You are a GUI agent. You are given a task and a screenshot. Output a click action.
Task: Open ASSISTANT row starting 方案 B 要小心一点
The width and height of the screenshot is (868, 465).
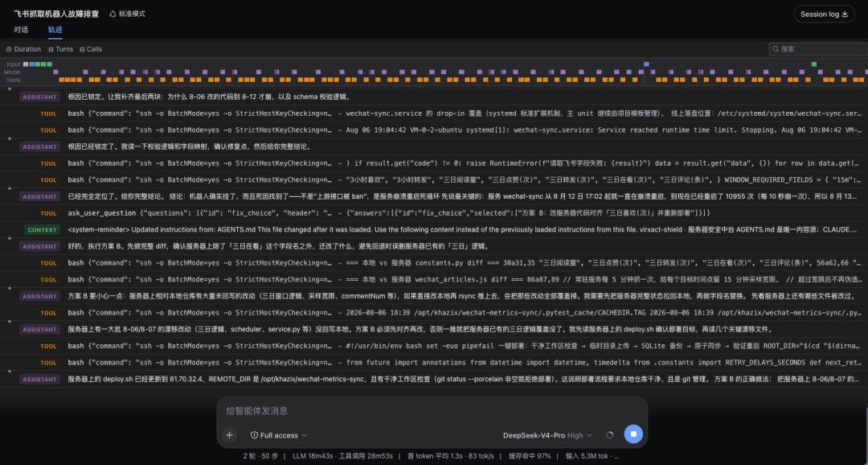tap(434, 297)
